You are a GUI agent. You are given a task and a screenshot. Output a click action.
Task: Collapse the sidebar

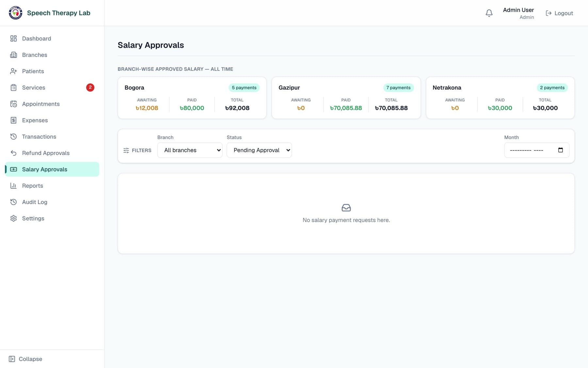(25, 359)
